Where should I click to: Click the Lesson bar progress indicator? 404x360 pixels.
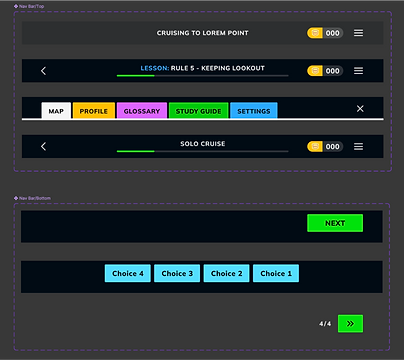coord(203,76)
